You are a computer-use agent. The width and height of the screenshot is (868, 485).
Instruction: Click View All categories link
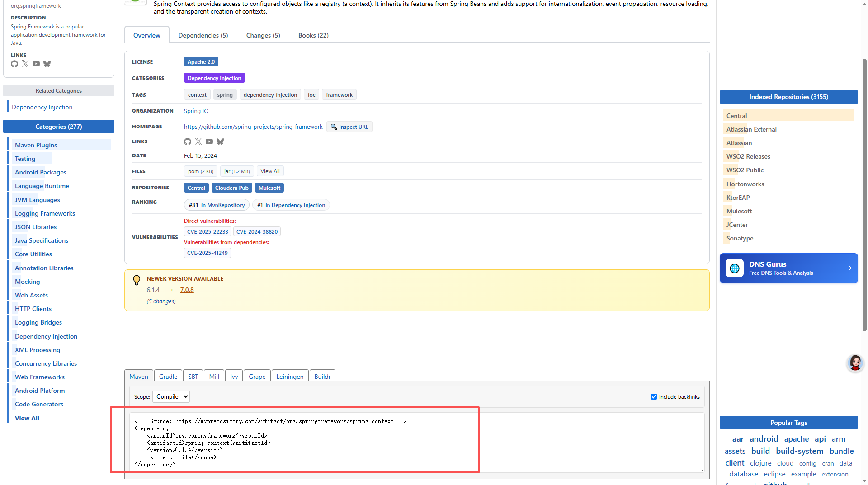[x=27, y=418]
